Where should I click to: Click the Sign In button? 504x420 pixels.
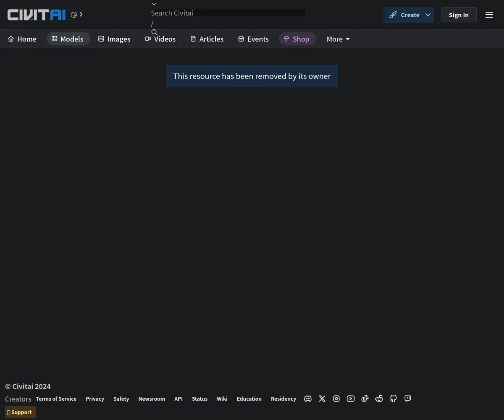tap(459, 15)
